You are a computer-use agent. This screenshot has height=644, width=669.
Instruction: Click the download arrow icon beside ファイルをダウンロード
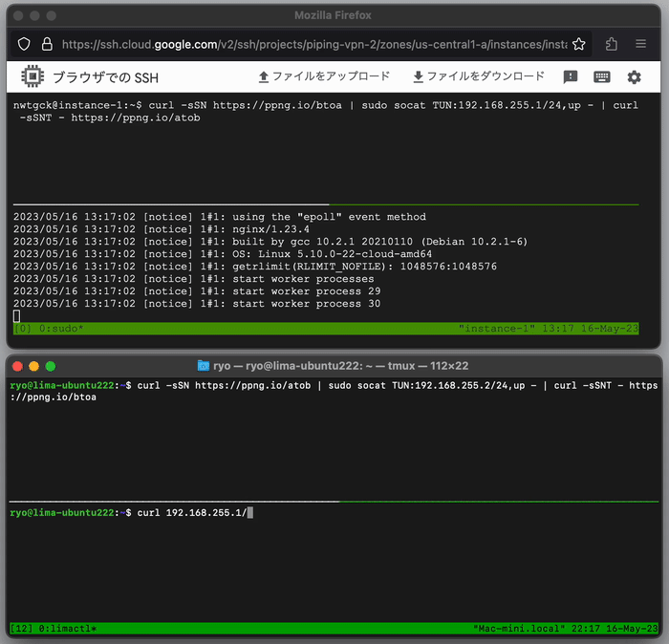419,77
